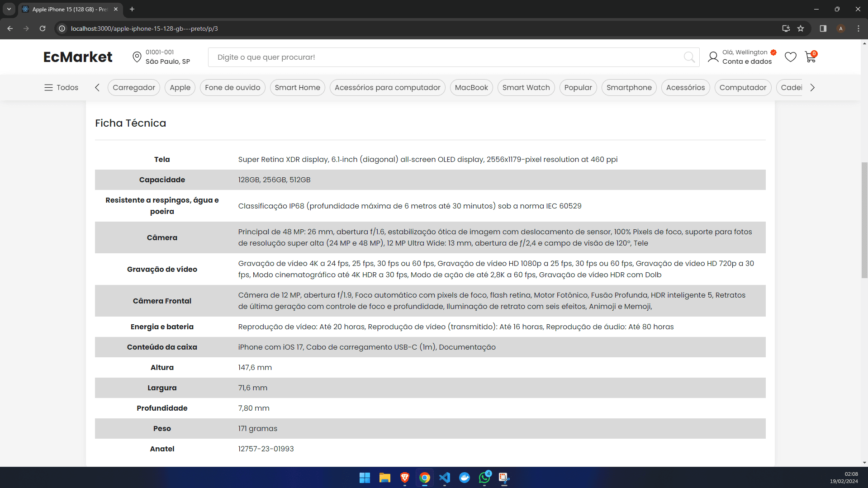The image size is (868, 488).
Task: Click the Altura value 147,6 mm
Action: 255,368
